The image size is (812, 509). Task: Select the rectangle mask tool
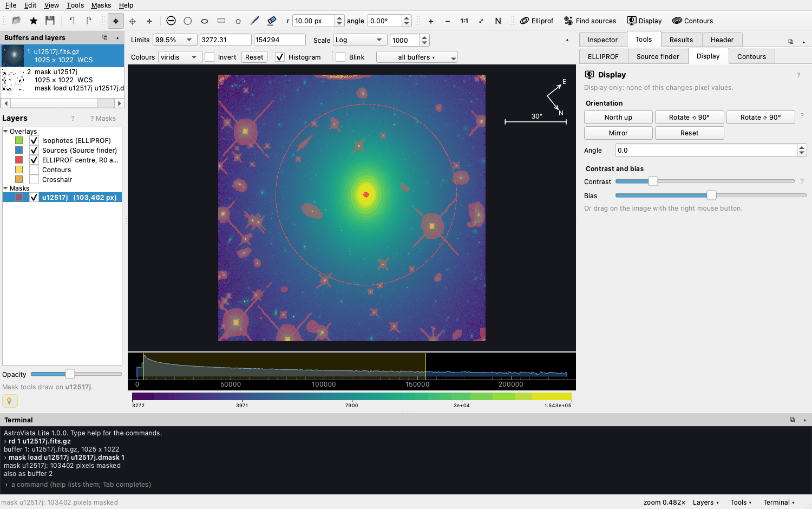click(221, 21)
